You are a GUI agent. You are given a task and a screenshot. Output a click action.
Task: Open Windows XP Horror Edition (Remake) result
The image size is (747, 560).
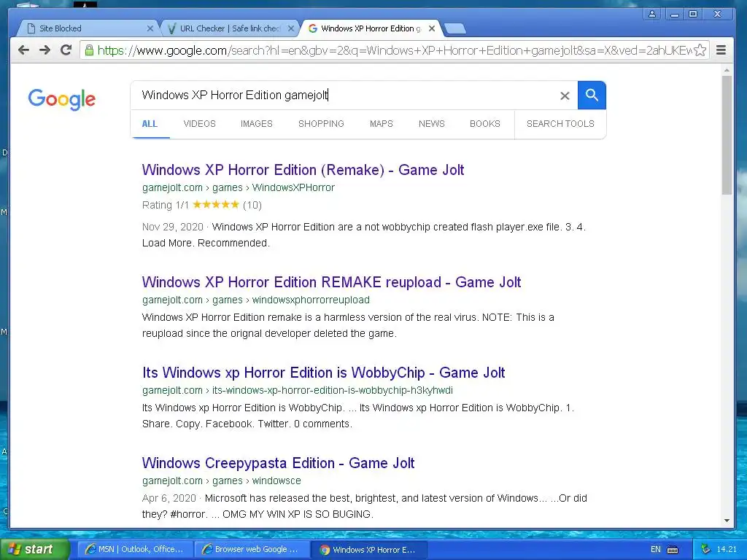[303, 170]
